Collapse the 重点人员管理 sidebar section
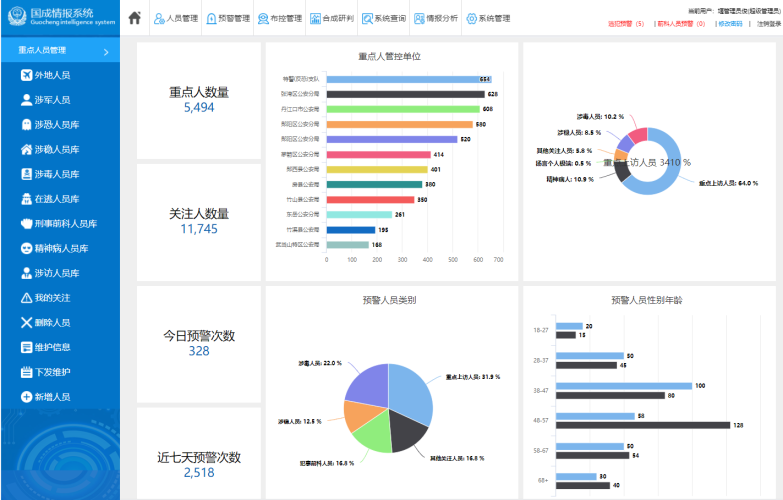Image resolution: width=783 pixels, height=500 pixels. tap(106, 51)
